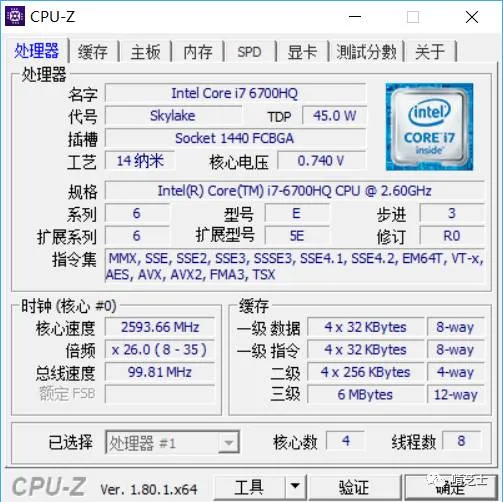Image resolution: width=503 pixels, height=502 pixels.
Task: Close the CPU-Z window
Action: click(x=472, y=17)
